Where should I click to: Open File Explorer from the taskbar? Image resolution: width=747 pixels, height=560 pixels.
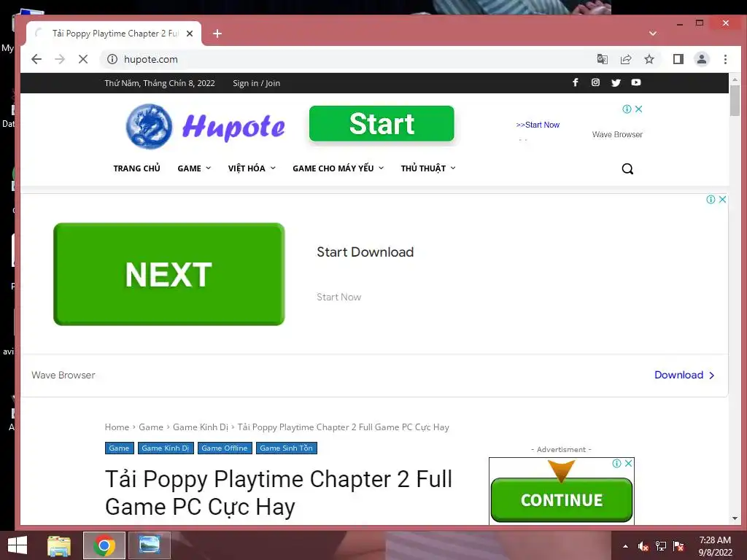(x=59, y=545)
